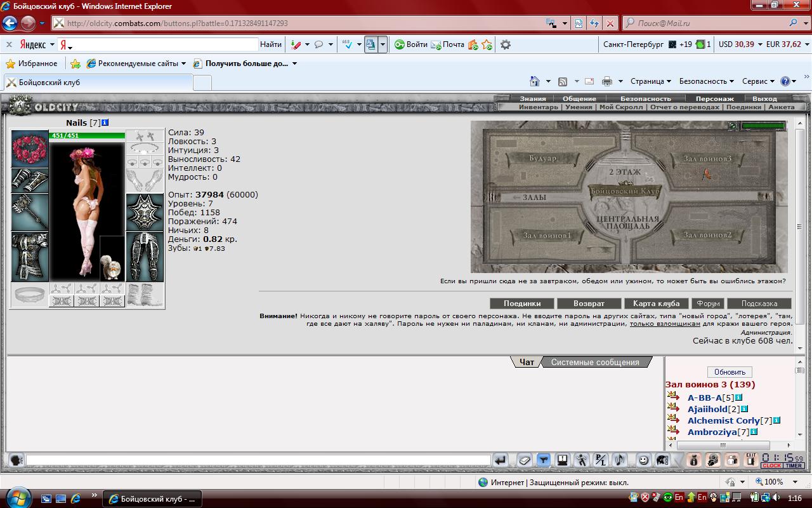Image resolution: width=812 pixels, height=508 pixels.
Task: Click the EXIT door icon
Action: (x=751, y=460)
